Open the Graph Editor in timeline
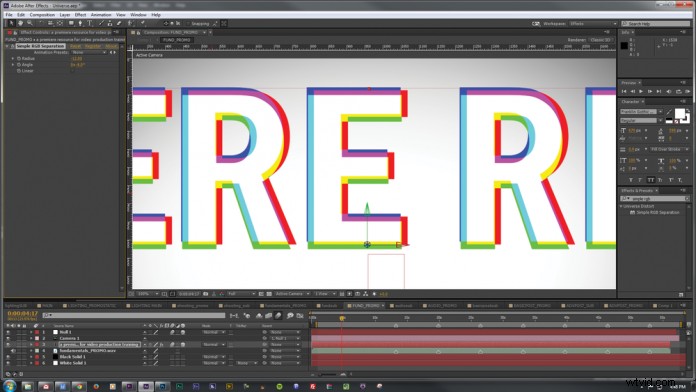This screenshot has width=696, height=392. (300, 316)
